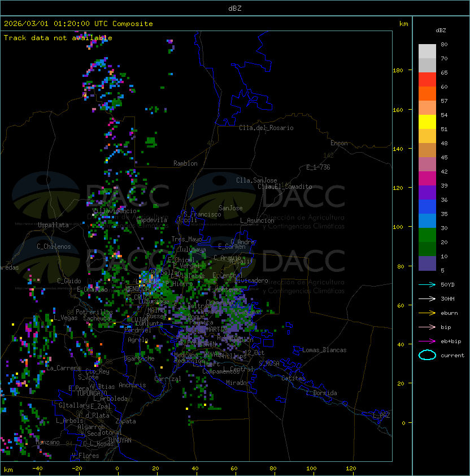This screenshot has width=470, height=476.
Task: Select the yellow 54 dBZ color swatch
Action: (x=427, y=122)
